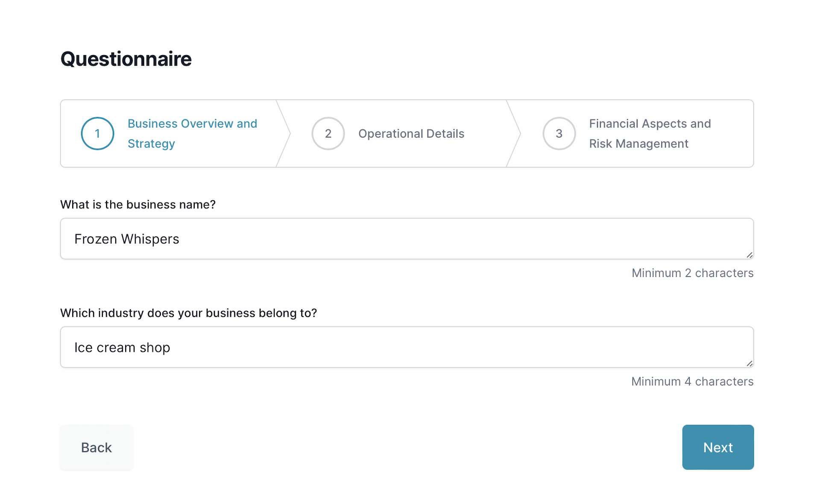Screen dimensions: 820x504
Task: Select the Business Overview and Strategy step
Action: (192, 133)
